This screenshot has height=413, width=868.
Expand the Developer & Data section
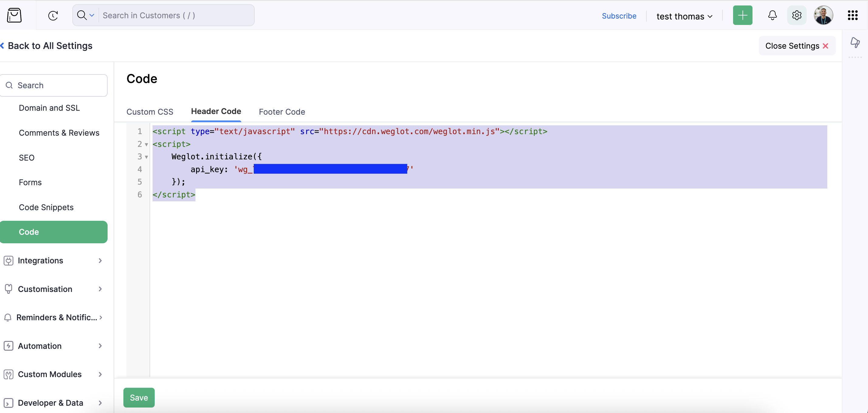[53, 403]
